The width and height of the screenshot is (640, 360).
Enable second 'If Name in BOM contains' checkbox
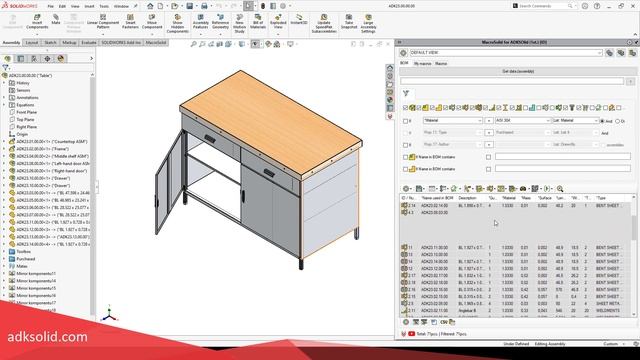[x=405, y=169]
